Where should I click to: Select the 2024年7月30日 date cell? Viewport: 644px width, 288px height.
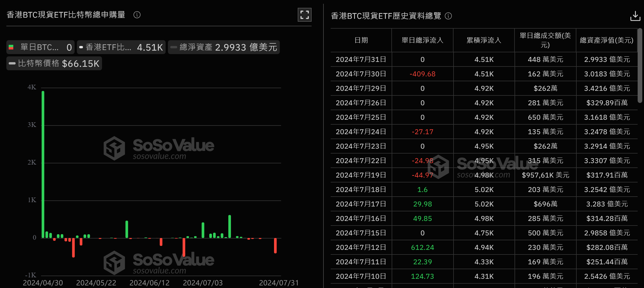click(361, 74)
